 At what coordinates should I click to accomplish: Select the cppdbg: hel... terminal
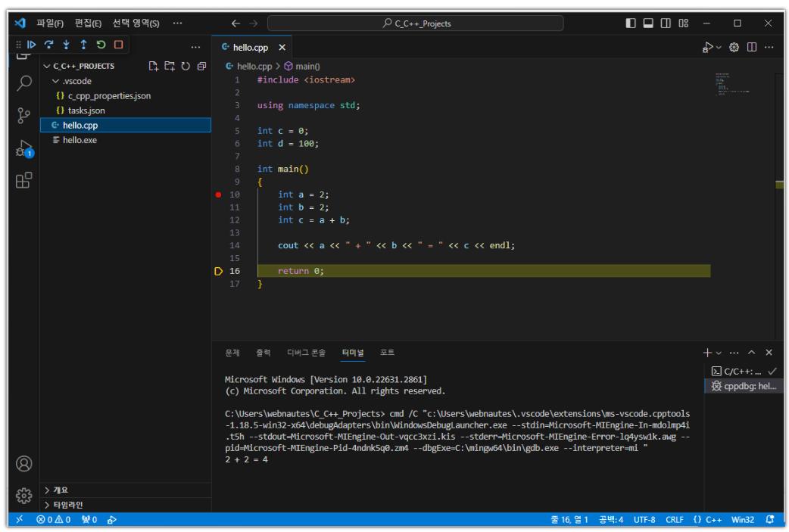click(744, 386)
